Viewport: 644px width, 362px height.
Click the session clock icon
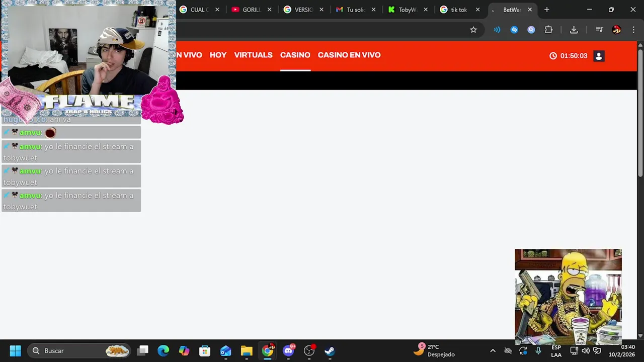553,56
